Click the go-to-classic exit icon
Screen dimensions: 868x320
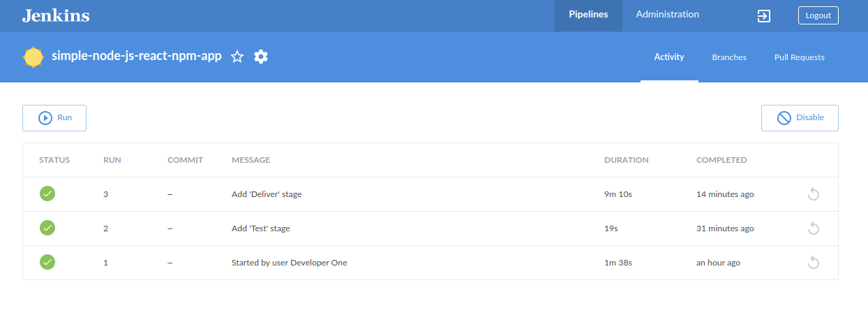764,15
